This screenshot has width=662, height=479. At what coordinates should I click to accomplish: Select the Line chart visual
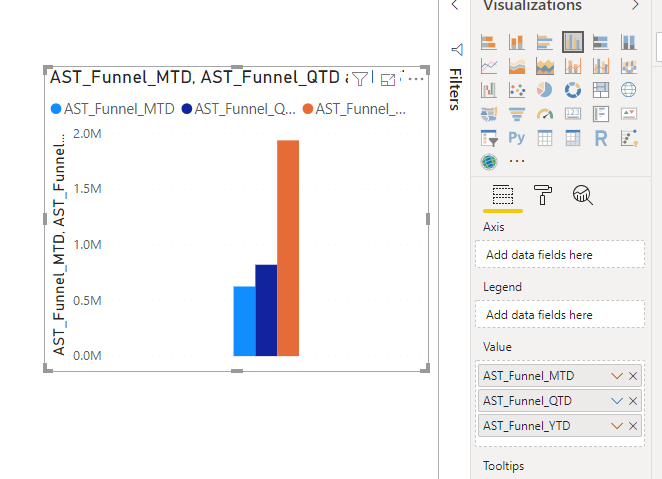coord(489,66)
